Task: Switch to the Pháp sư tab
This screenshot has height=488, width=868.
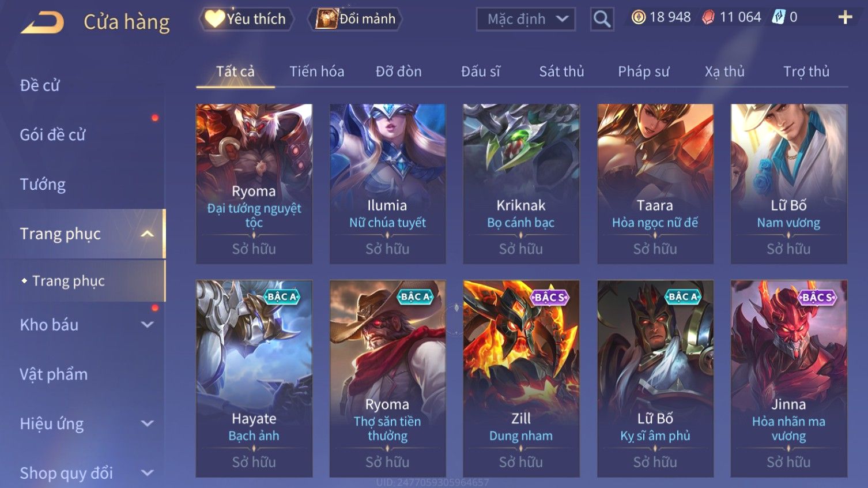Action: coord(643,72)
